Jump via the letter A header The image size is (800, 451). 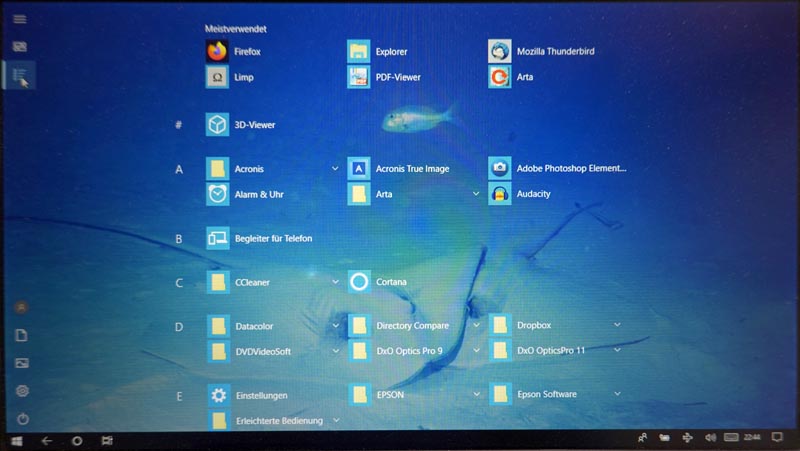pyautogui.click(x=179, y=169)
